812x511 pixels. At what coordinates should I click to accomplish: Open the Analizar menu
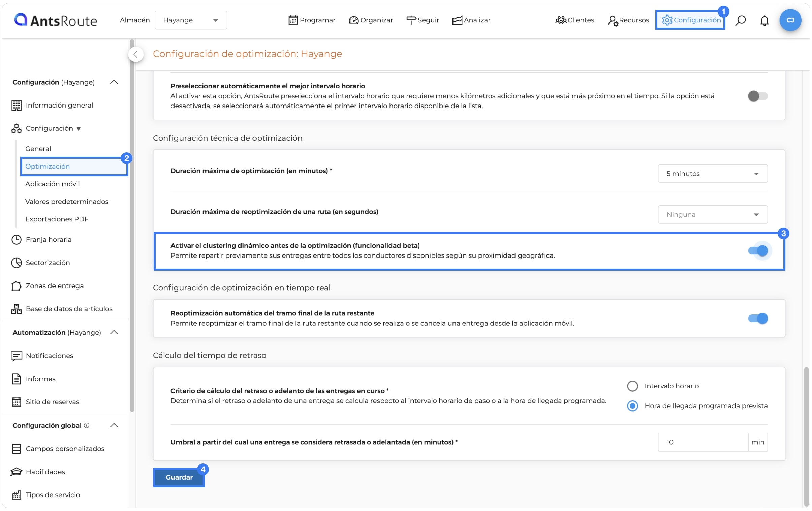[471, 20]
